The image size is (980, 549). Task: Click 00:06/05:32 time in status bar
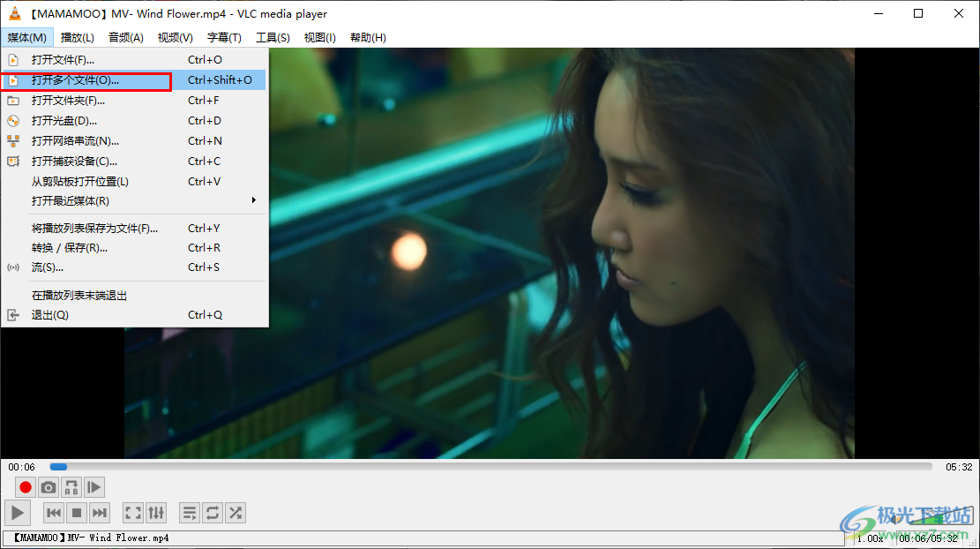928,538
